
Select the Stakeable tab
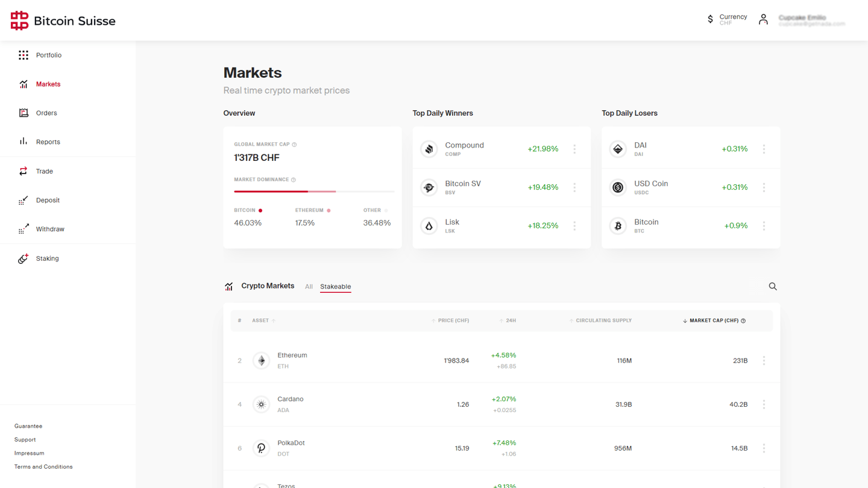pos(335,287)
